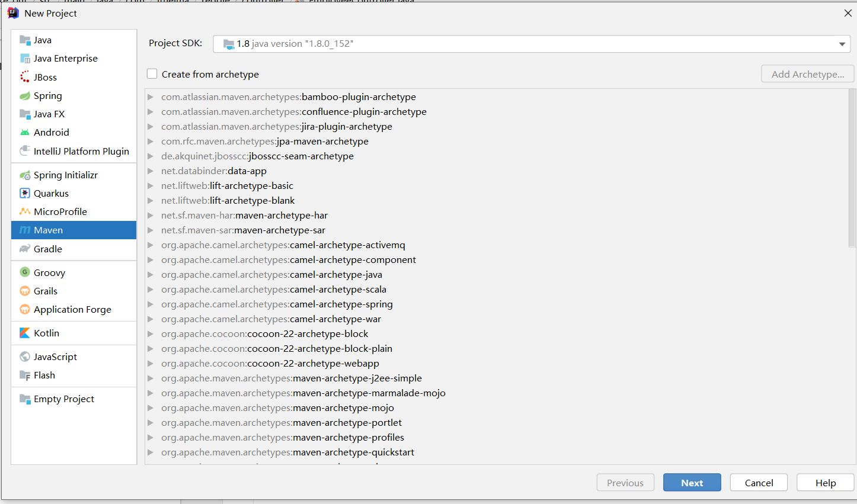Select the camel-archetype-spring row

[497, 304]
